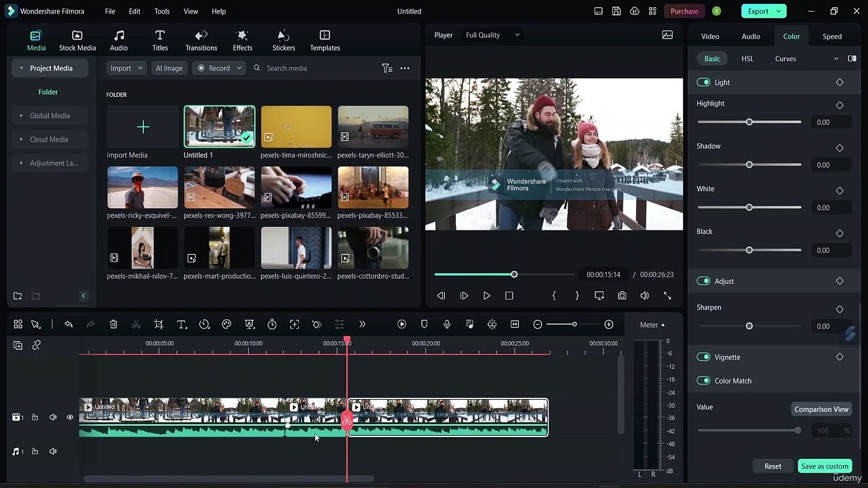Open the Export dropdown arrow
The image size is (868, 488).
[x=779, y=11]
